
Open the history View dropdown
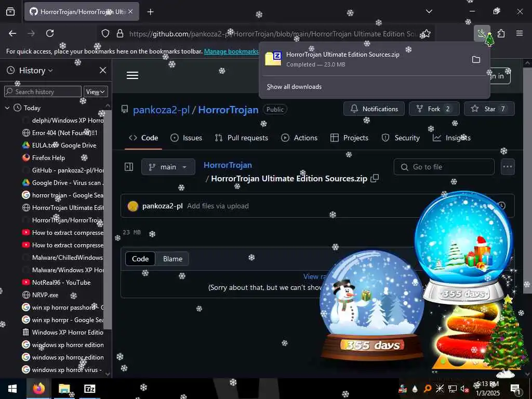coord(96,91)
